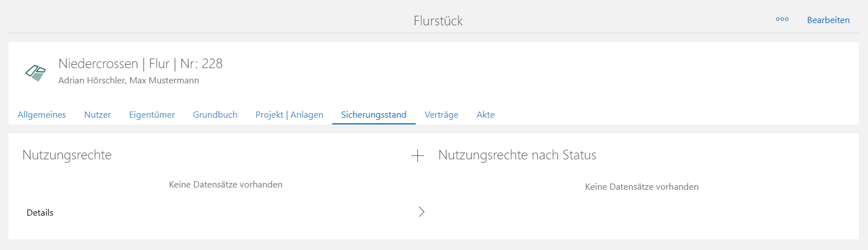
Task: Expand Details with the chevron arrow
Action: [x=421, y=212]
